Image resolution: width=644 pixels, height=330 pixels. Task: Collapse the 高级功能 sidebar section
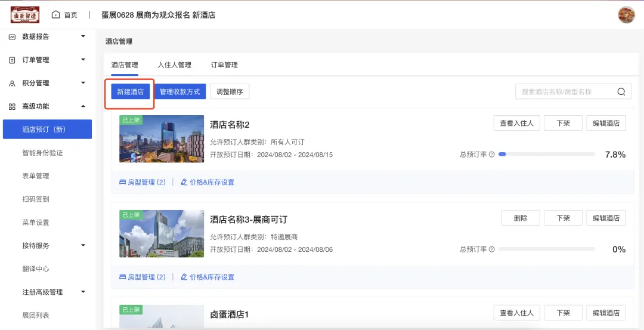83,106
